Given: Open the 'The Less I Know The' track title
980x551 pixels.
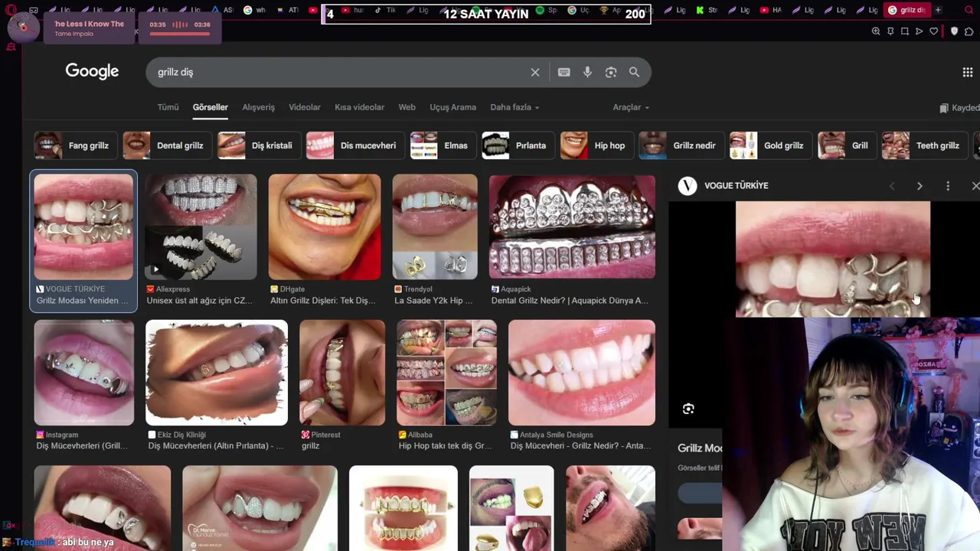Looking at the screenshot, I should point(90,24).
